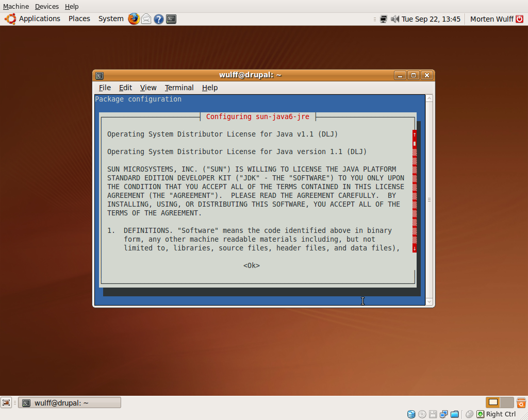Click the green-arrow host key indicator icon

[x=481, y=414]
